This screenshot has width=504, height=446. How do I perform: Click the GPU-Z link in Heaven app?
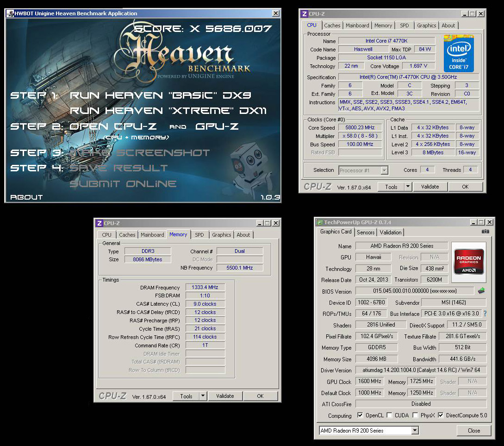[x=217, y=126]
